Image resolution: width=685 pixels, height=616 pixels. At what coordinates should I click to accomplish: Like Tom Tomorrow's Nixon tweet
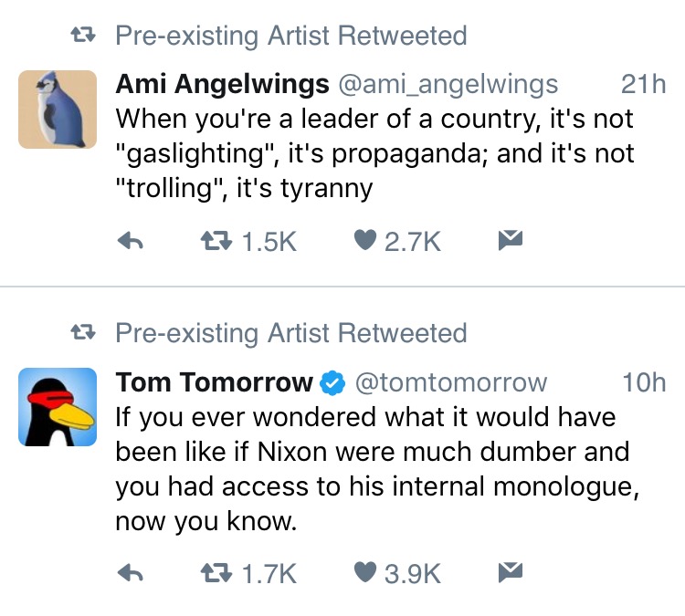pyautogui.click(x=397, y=573)
